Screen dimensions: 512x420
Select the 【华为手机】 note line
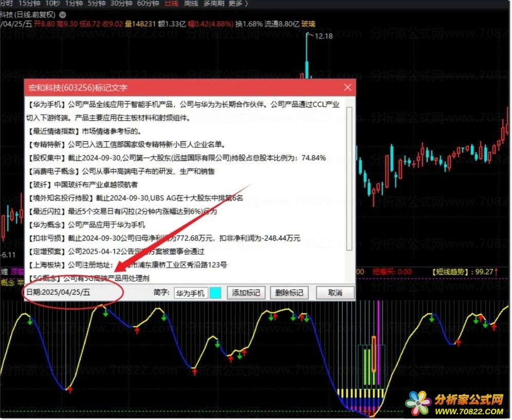(183, 111)
